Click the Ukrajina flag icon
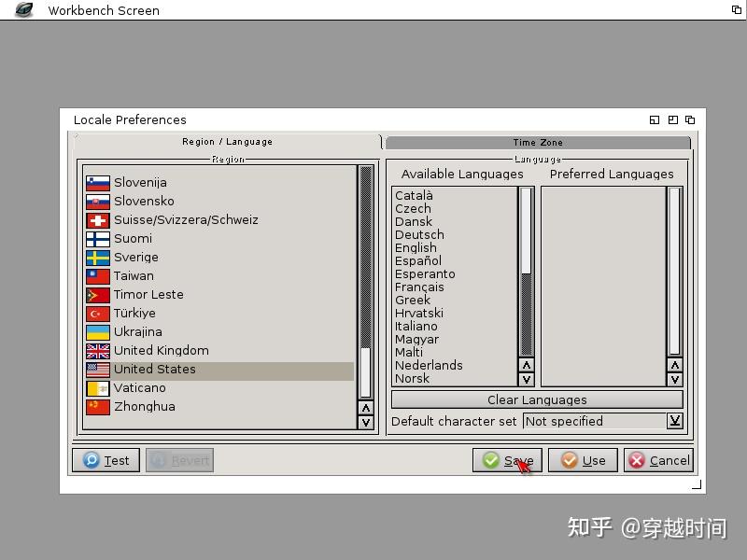This screenshot has height=560, width=747. pyautogui.click(x=97, y=332)
